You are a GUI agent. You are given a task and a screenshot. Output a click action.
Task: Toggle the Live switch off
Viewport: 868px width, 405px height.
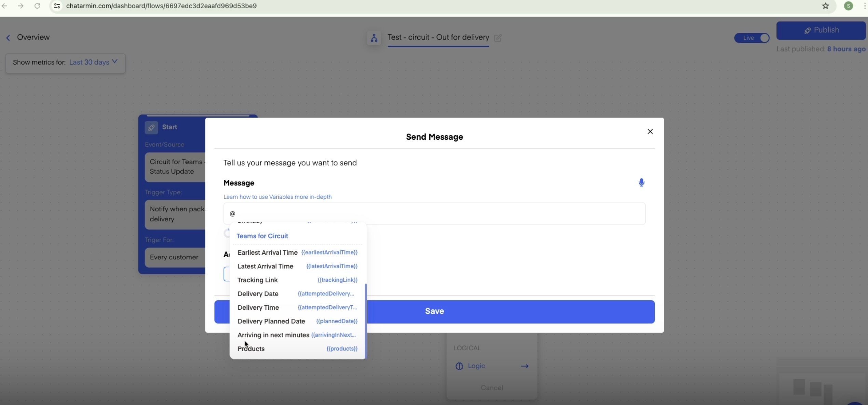pos(752,38)
